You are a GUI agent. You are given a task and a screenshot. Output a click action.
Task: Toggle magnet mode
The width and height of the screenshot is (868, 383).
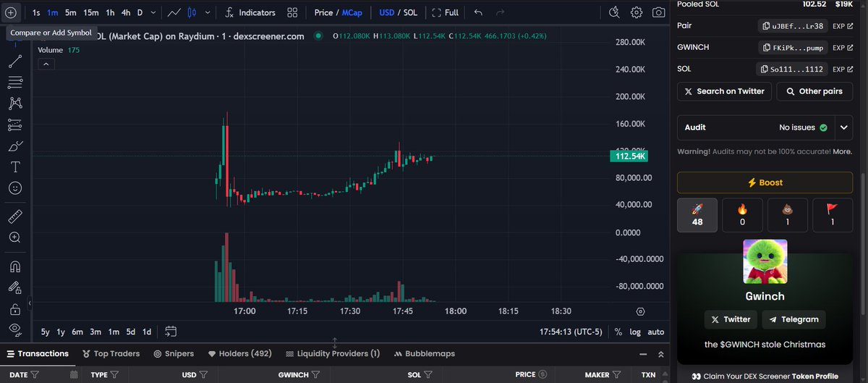coord(14,266)
